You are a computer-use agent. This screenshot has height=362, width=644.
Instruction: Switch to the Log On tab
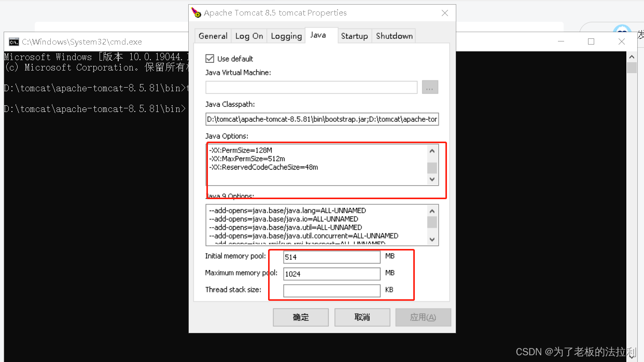249,36
